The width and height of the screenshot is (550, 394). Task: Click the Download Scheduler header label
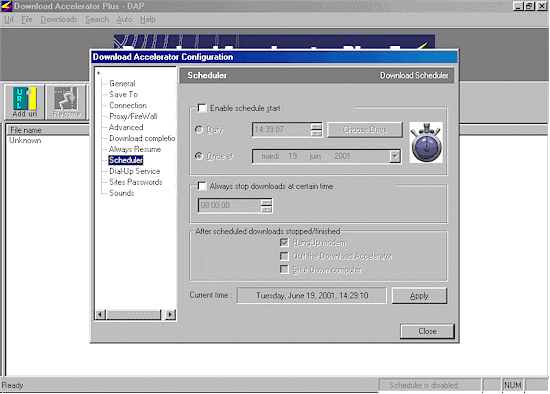[414, 75]
